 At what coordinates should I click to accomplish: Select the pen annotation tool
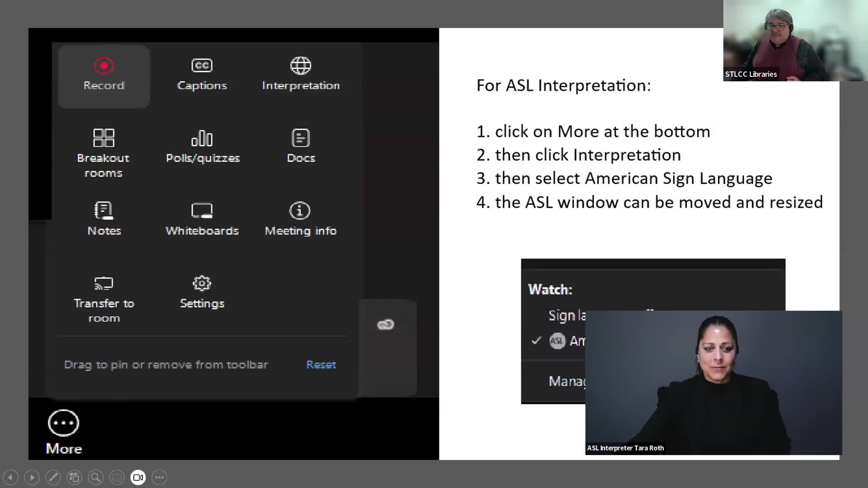[x=53, y=477]
